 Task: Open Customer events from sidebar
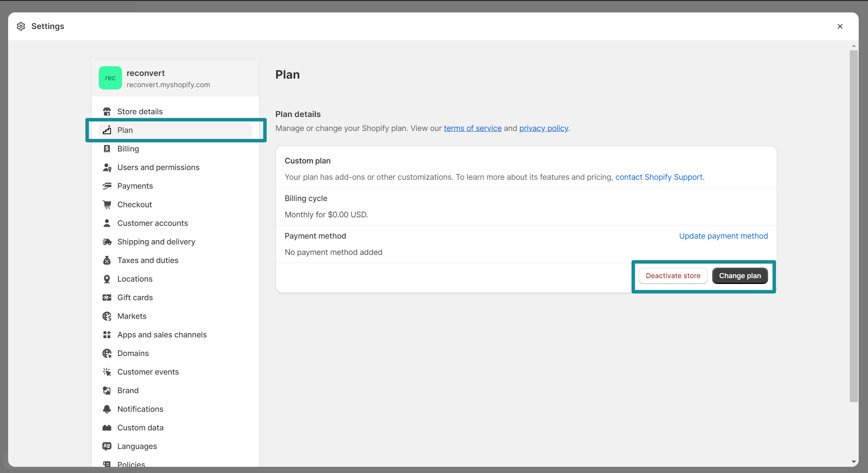coord(148,372)
